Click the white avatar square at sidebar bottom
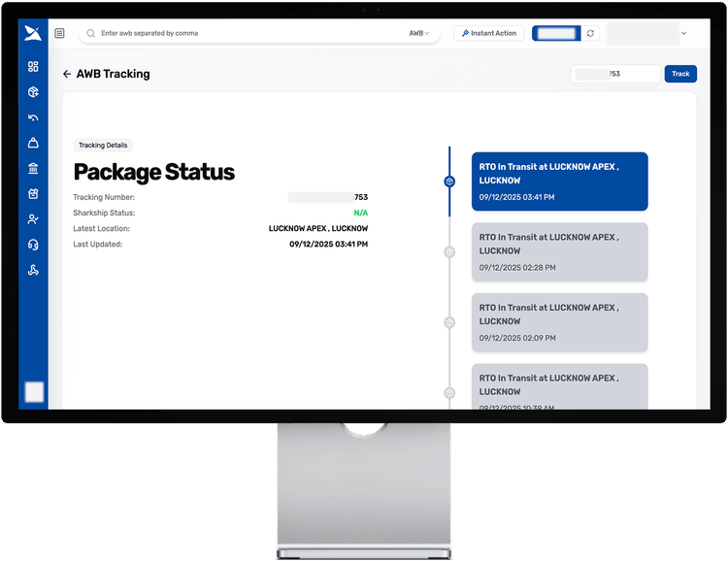 [x=34, y=392]
